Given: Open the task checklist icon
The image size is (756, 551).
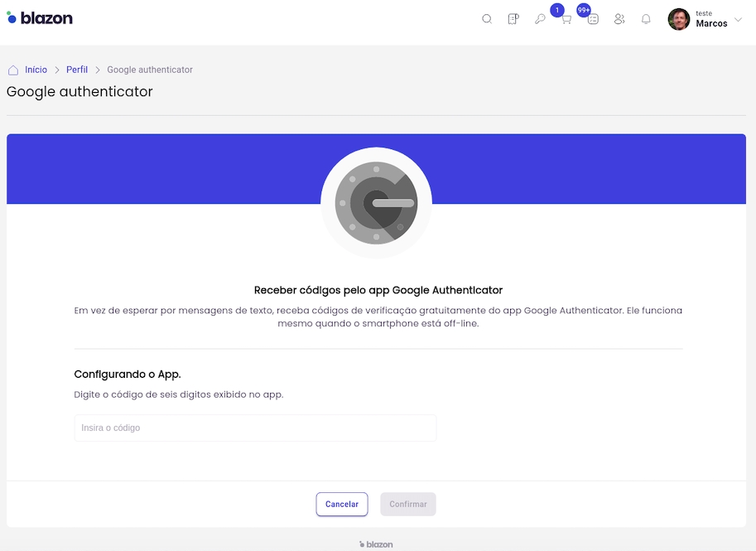Looking at the screenshot, I should (593, 20).
